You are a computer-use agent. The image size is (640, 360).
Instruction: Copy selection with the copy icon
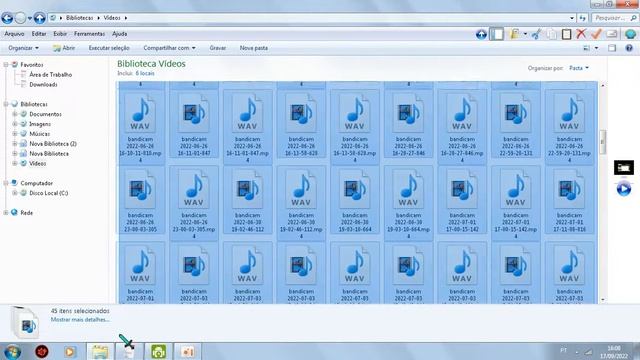coord(551,34)
